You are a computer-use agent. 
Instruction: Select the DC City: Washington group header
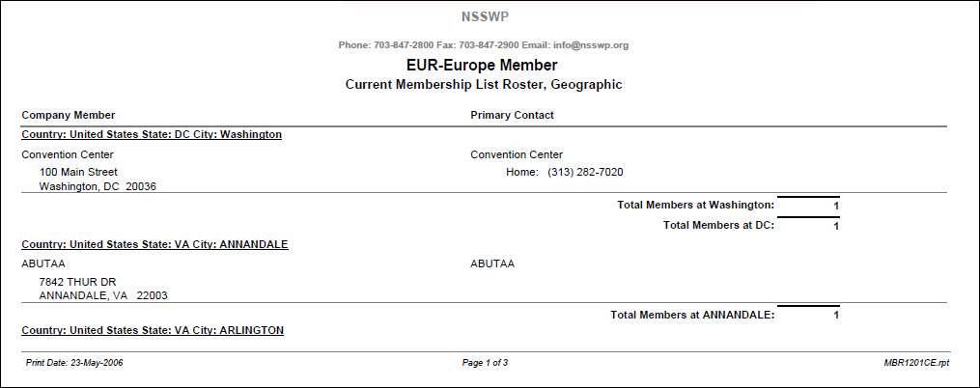152,135
